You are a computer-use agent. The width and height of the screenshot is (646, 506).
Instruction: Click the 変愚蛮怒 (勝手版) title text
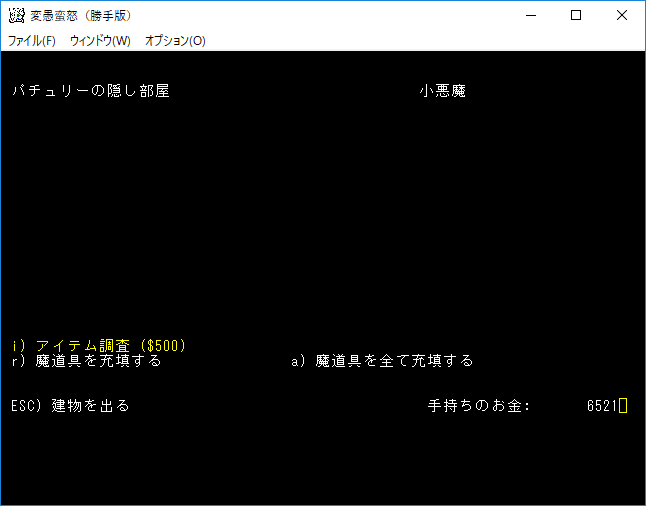80,15
